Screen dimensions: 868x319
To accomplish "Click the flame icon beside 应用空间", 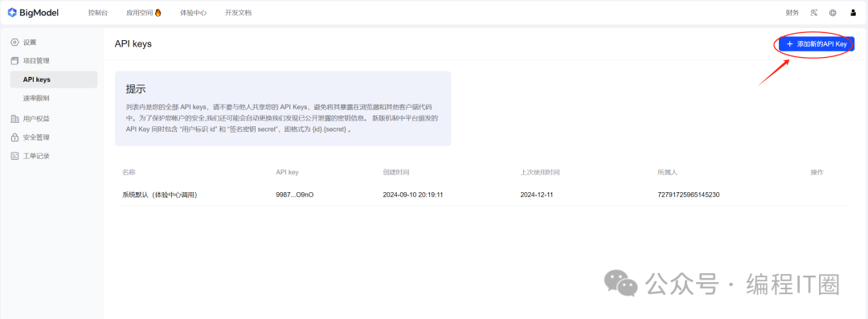I will point(158,13).
